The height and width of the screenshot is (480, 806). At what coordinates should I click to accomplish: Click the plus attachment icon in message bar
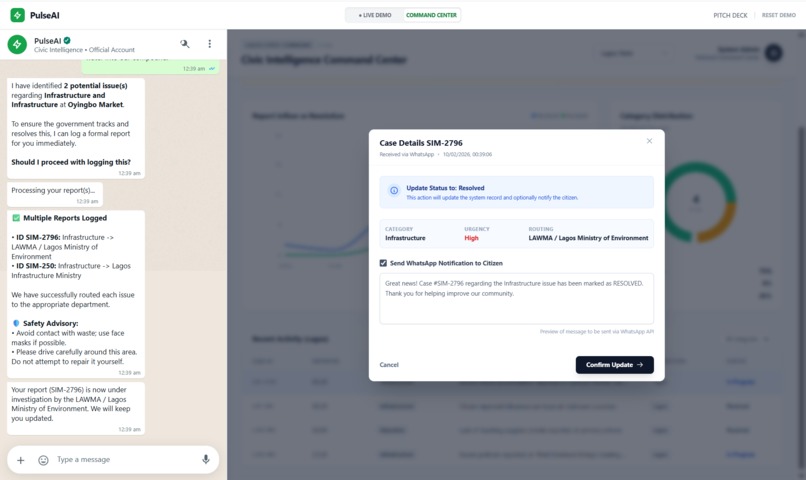(21, 460)
